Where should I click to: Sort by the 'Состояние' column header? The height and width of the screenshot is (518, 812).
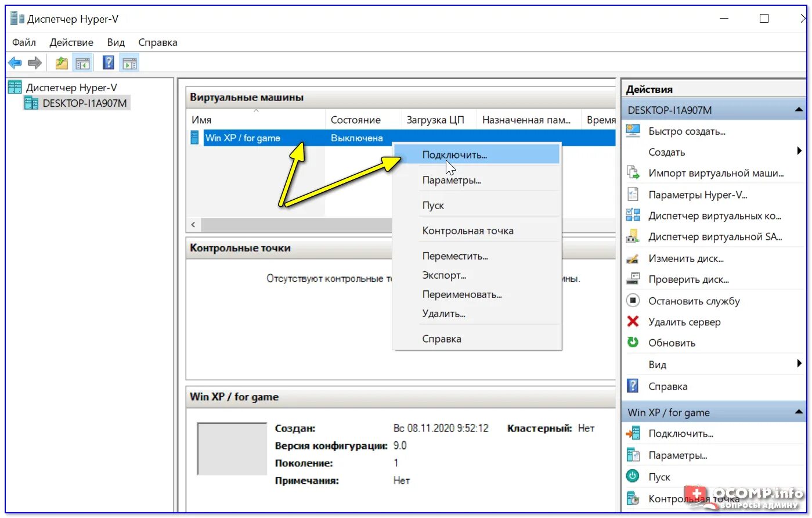coord(363,120)
